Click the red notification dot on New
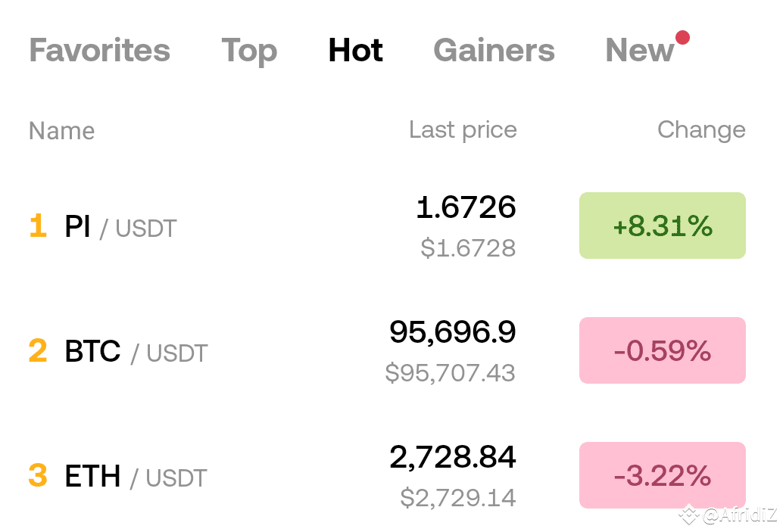This screenshot has width=783, height=532. (x=682, y=37)
